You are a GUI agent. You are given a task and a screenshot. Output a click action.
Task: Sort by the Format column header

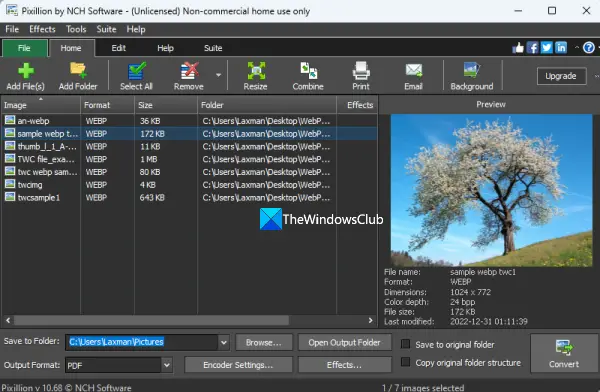tap(107, 105)
